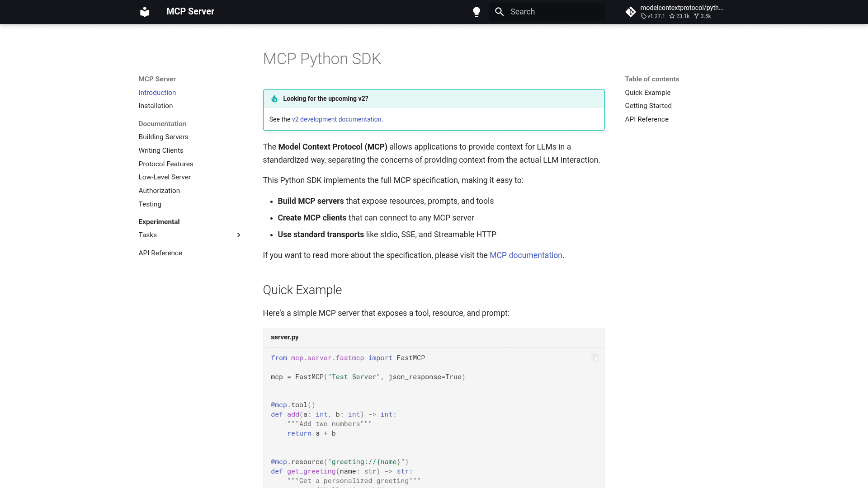Image resolution: width=868 pixels, height=488 pixels.
Task: Click the MCP Python SDK heading
Action: click(322, 59)
